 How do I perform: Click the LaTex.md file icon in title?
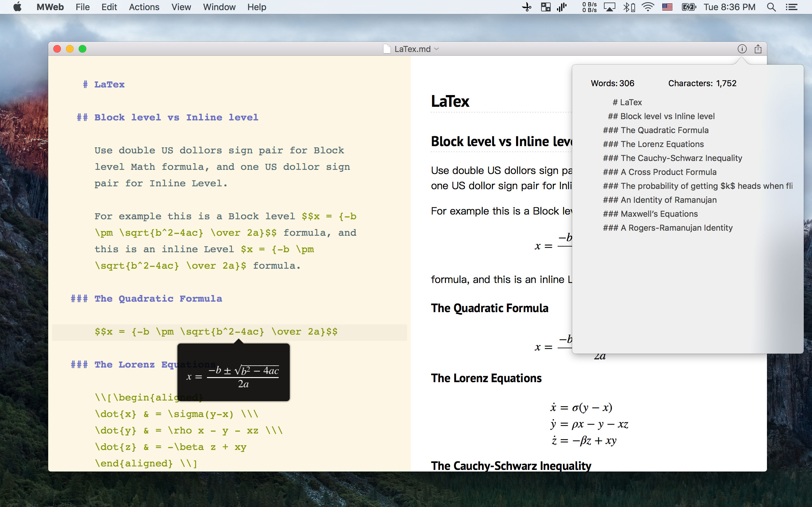coord(387,49)
